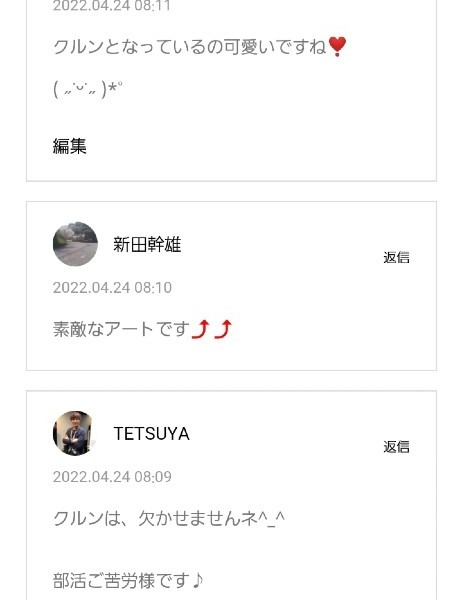Image resolution: width=462 pixels, height=600 pixels.
Task: Select the username TETSUYA
Action: [x=152, y=434]
